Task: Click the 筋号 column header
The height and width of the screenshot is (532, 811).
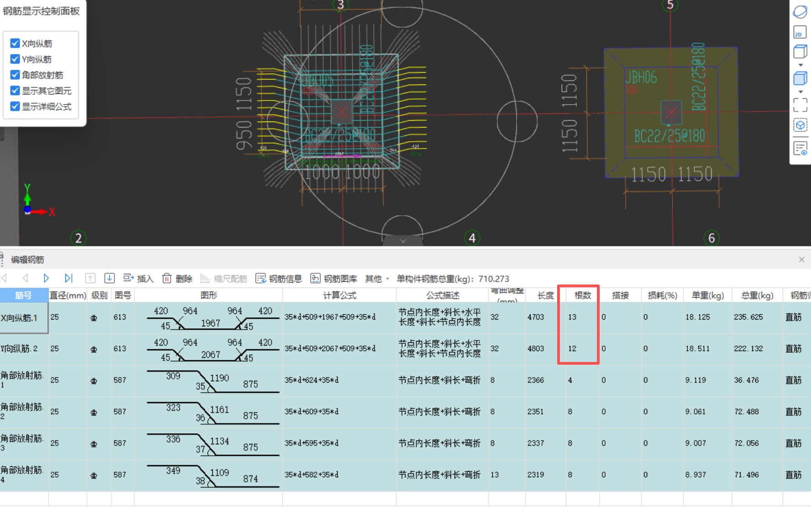Action: (24, 295)
